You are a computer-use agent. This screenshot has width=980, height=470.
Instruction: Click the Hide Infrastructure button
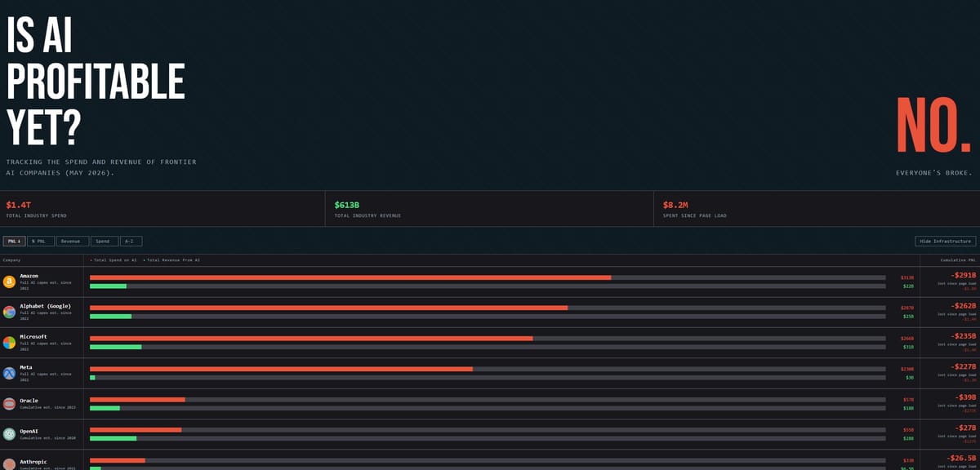945,242
